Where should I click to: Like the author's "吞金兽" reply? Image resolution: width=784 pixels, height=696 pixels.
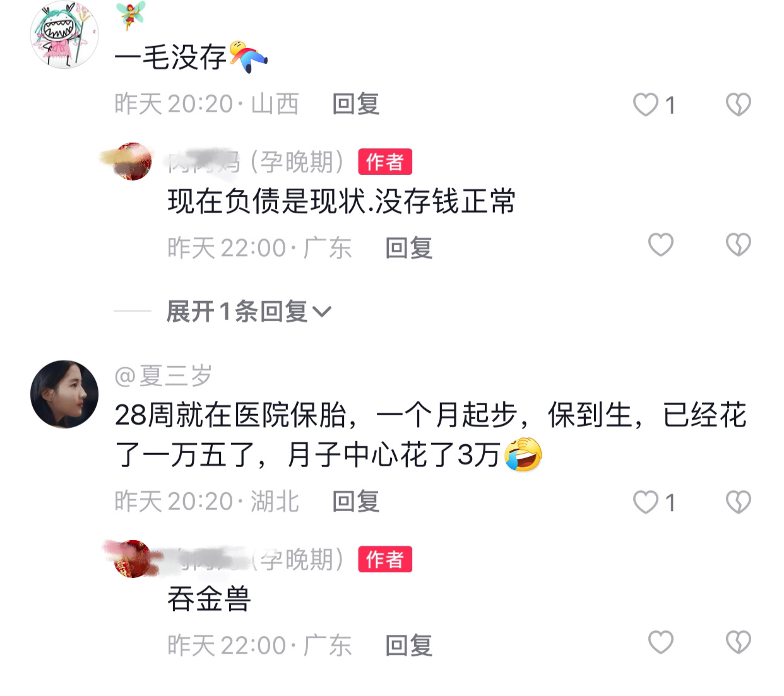(x=661, y=642)
